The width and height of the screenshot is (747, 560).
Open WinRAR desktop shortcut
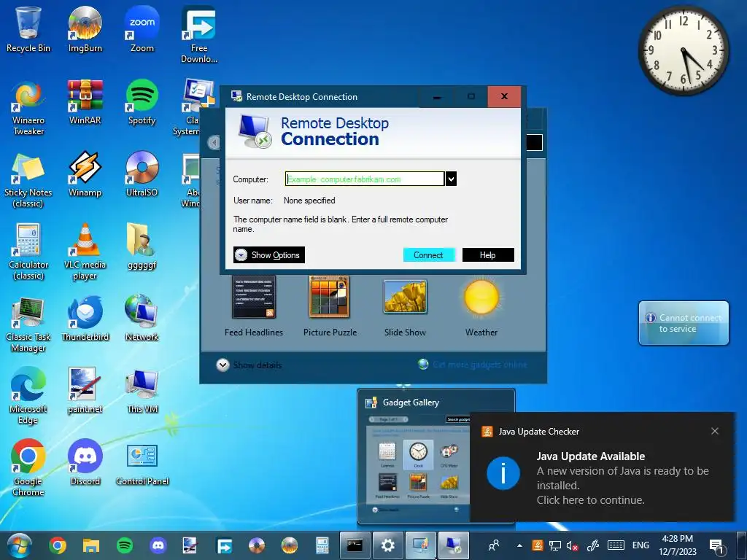coord(85,102)
